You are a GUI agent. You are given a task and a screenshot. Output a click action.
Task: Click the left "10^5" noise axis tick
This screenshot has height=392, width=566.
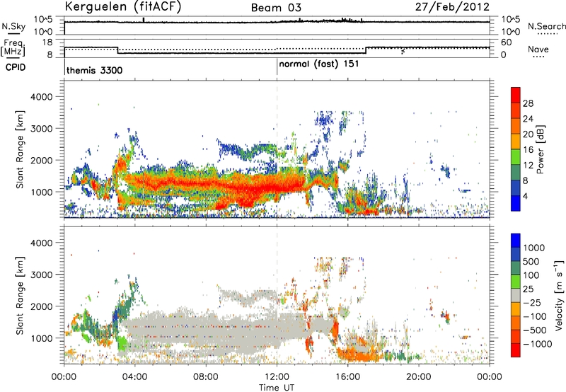pos(43,19)
